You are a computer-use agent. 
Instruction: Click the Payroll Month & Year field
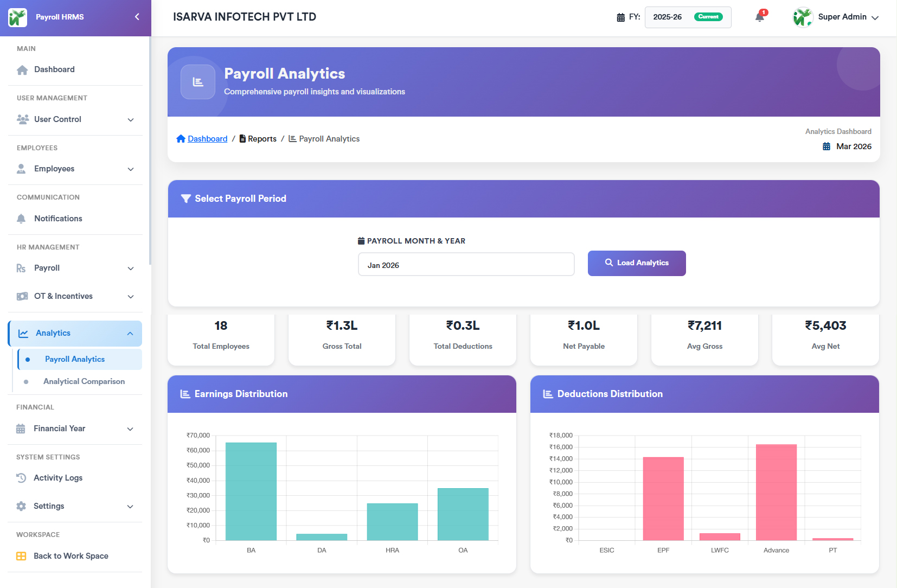pos(466,265)
